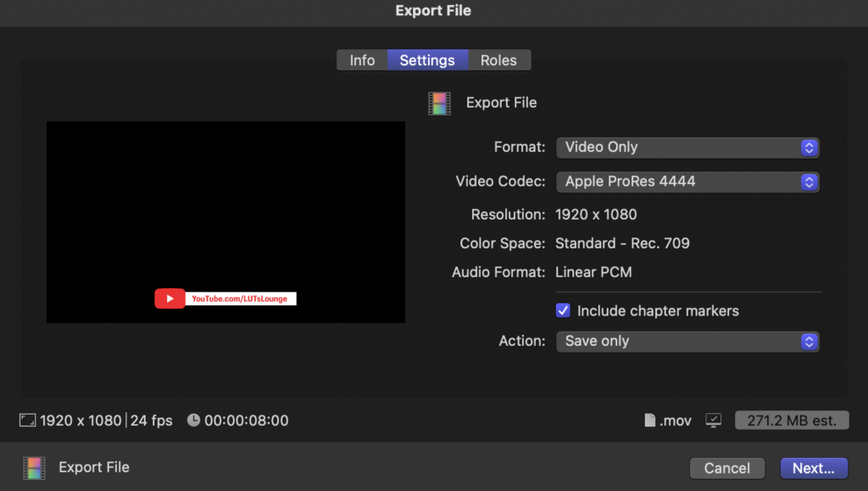868x491 pixels.
Task: Click the Export File window title
Action: [x=433, y=10]
